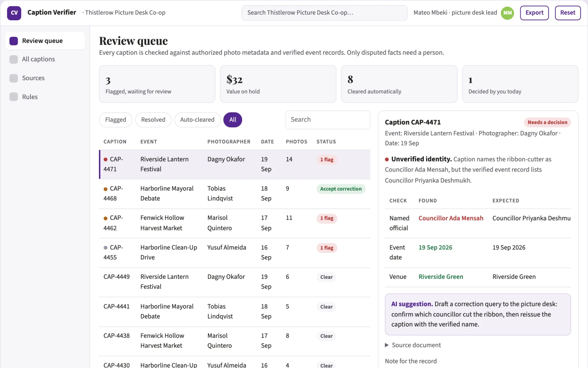Image resolution: width=588 pixels, height=368 pixels.
Task: Click the 1 flag badge on CAP-4471
Action: pos(327,160)
